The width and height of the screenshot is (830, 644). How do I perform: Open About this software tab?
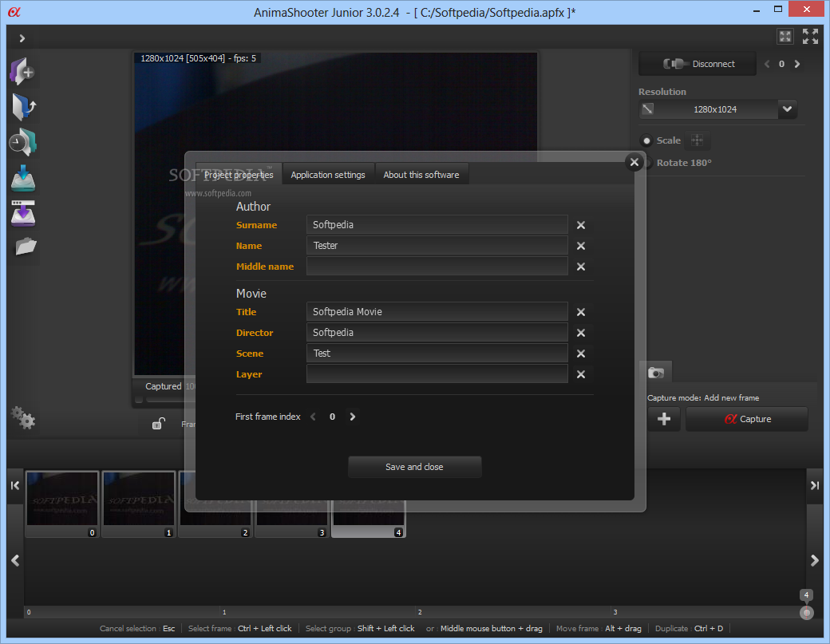421,175
